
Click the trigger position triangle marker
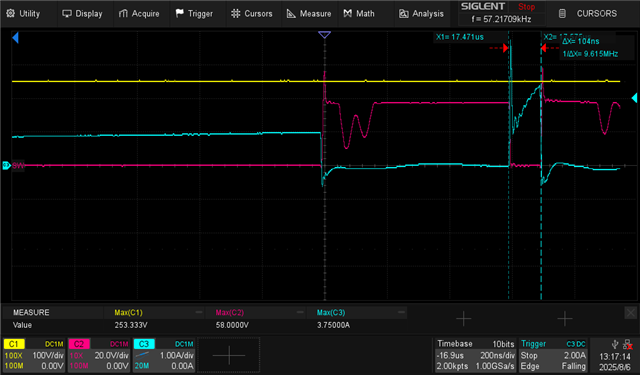[324, 35]
